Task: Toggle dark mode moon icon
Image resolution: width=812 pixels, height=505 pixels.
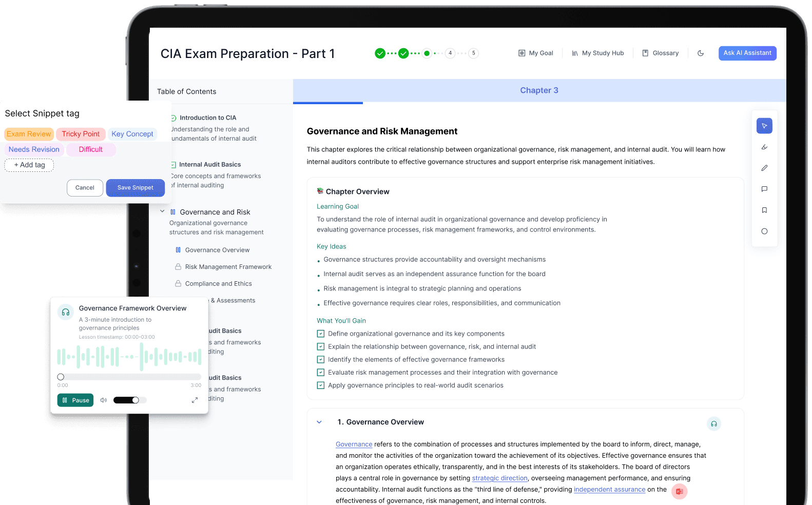Action: [x=701, y=53]
